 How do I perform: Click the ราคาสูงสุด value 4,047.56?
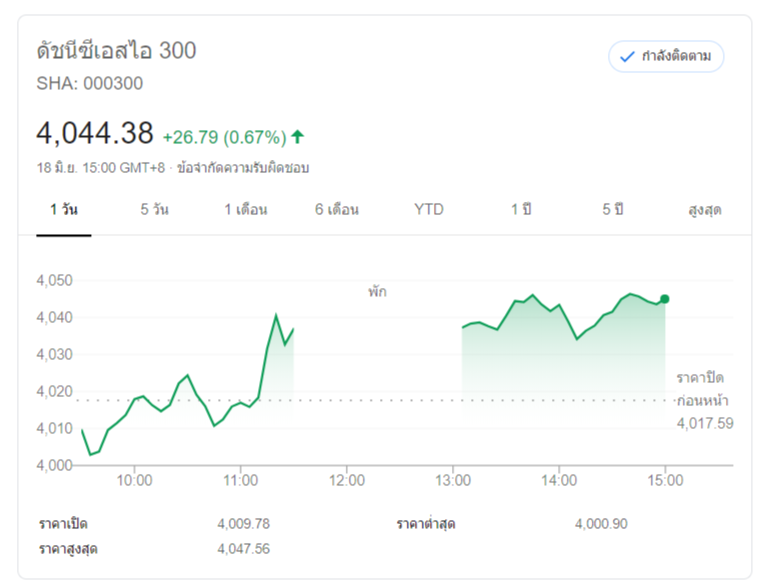[x=243, y=548]
